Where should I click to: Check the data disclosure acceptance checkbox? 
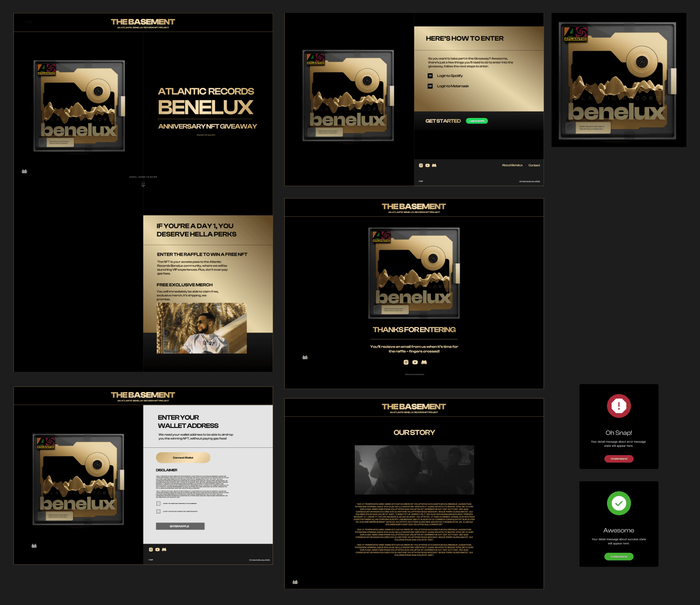(158, 511)
